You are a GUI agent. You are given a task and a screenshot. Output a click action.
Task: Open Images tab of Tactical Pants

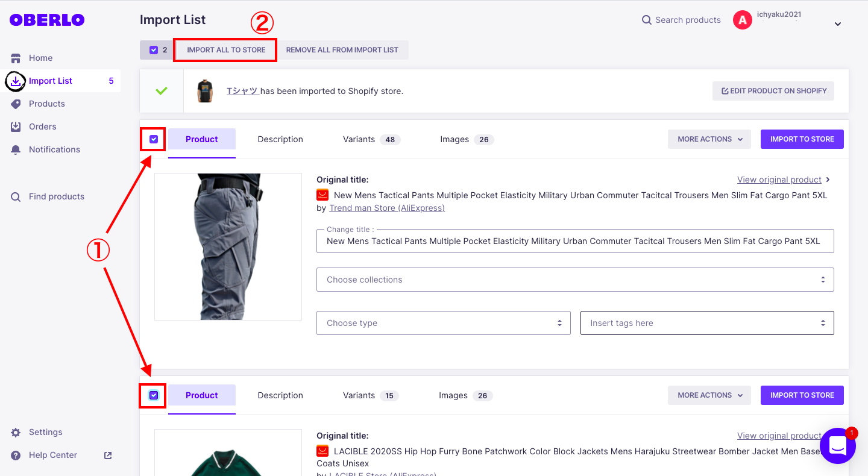click(467, 139)
